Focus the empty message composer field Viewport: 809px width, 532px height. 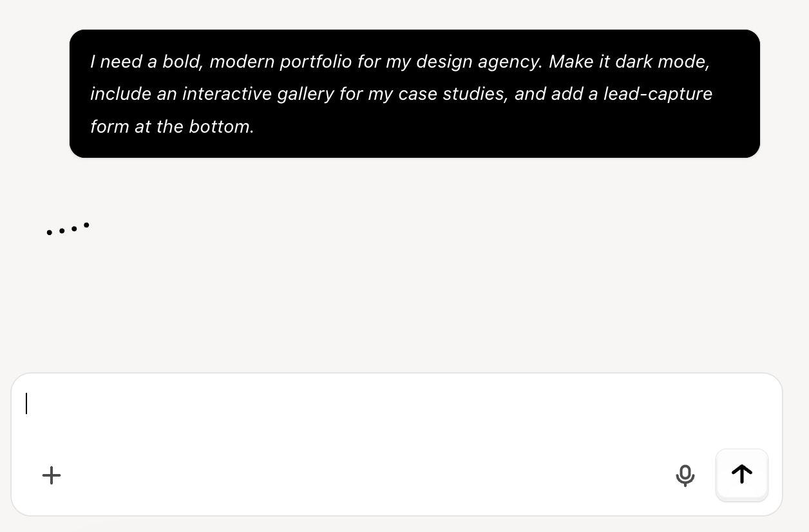pyautogui.click(x=386, y=404)
